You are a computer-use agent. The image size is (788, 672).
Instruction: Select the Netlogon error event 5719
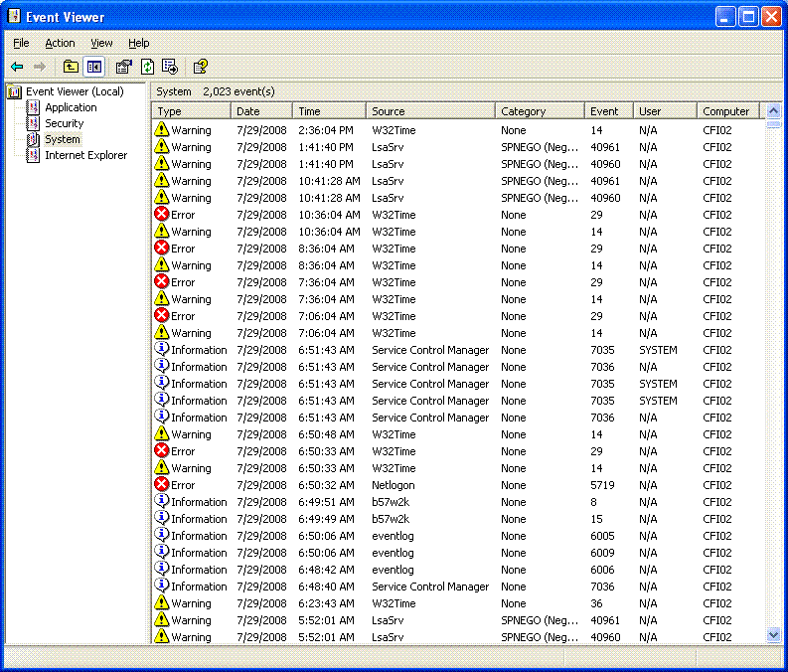394,485
